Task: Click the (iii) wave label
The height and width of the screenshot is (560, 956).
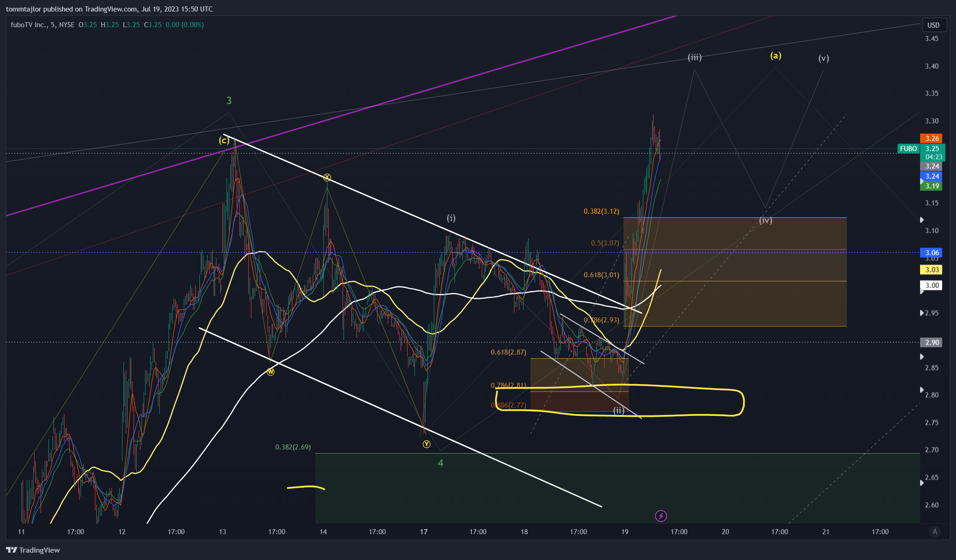Action: coord(694,58)
